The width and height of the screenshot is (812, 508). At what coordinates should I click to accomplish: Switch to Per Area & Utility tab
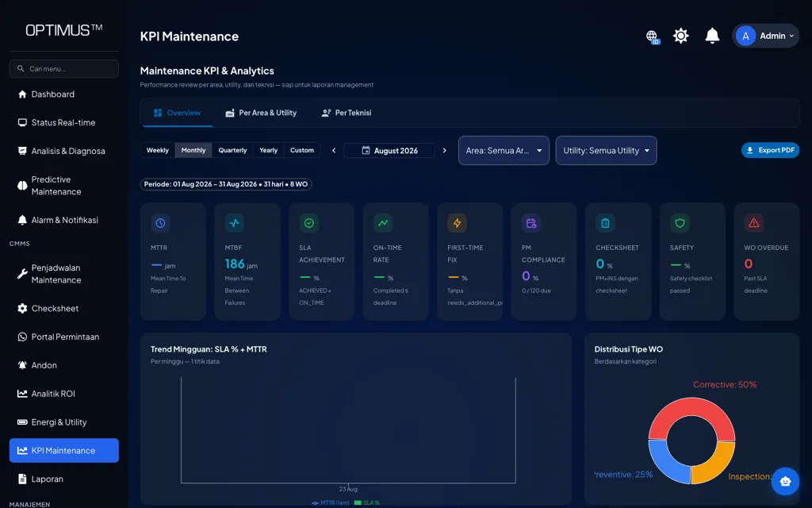pos(261,113)
